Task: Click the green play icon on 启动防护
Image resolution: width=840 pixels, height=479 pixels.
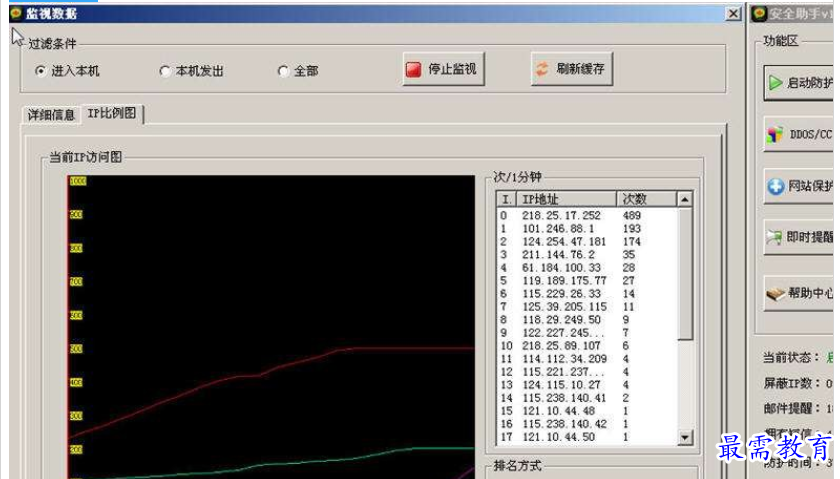Action: (x=775, y=83)
